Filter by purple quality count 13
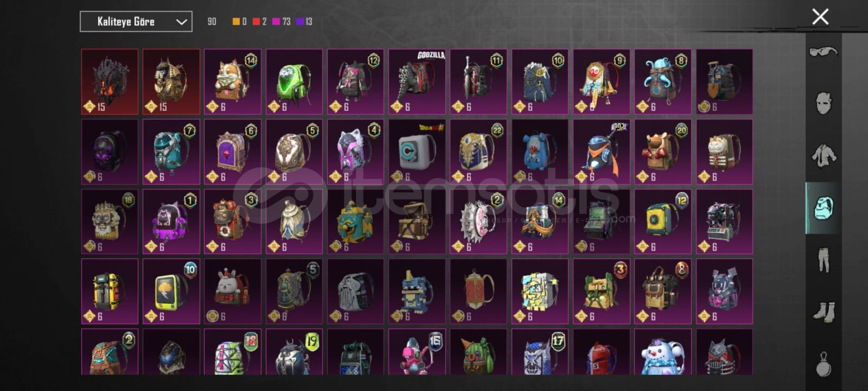868x391 pixels. pyautogui.click(x=304, y=22)
